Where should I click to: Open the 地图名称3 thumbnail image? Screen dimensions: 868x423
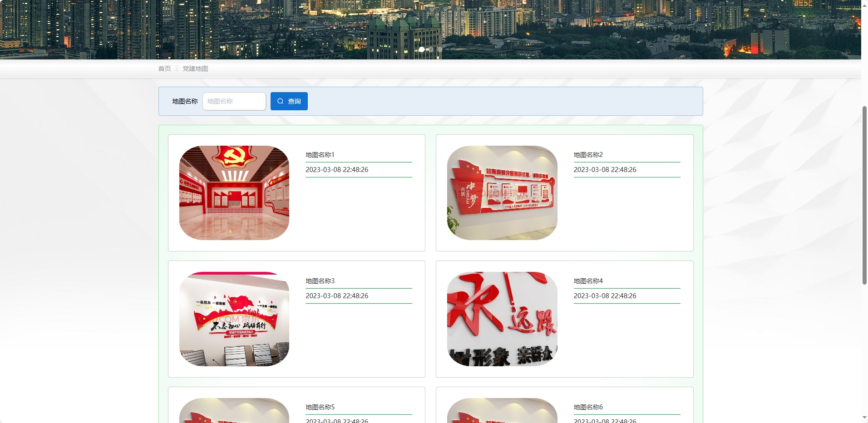click(234, 319)
